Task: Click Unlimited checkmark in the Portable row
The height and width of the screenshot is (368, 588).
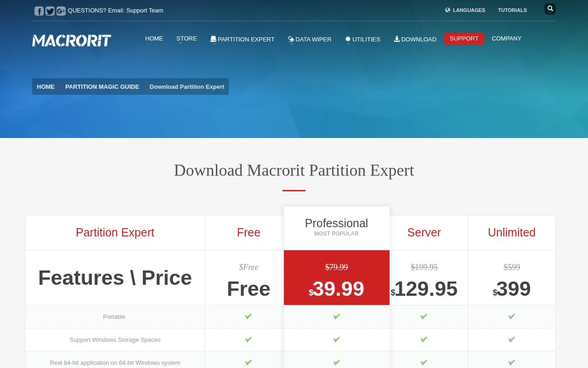Action: [x=512, y=316]
